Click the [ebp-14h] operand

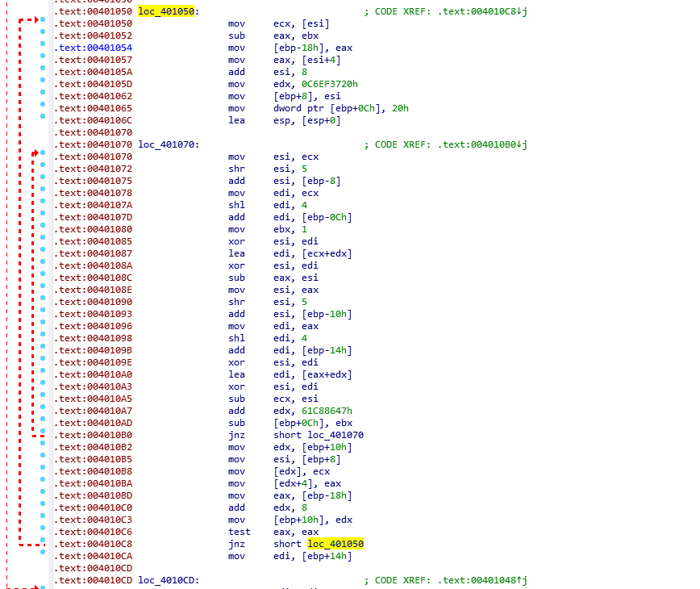click(327, 350)
